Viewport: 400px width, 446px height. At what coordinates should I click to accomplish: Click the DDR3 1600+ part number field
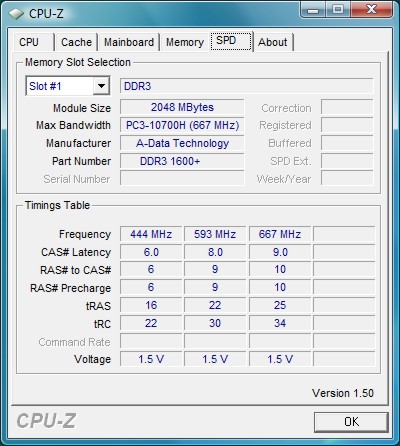[182, 161]
